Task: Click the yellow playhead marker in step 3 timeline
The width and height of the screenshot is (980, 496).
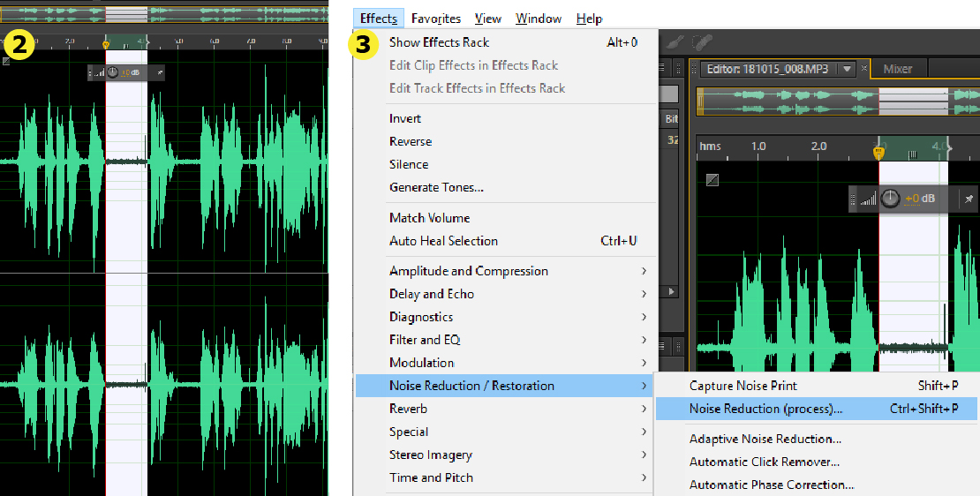Action: tap(878, 152)
